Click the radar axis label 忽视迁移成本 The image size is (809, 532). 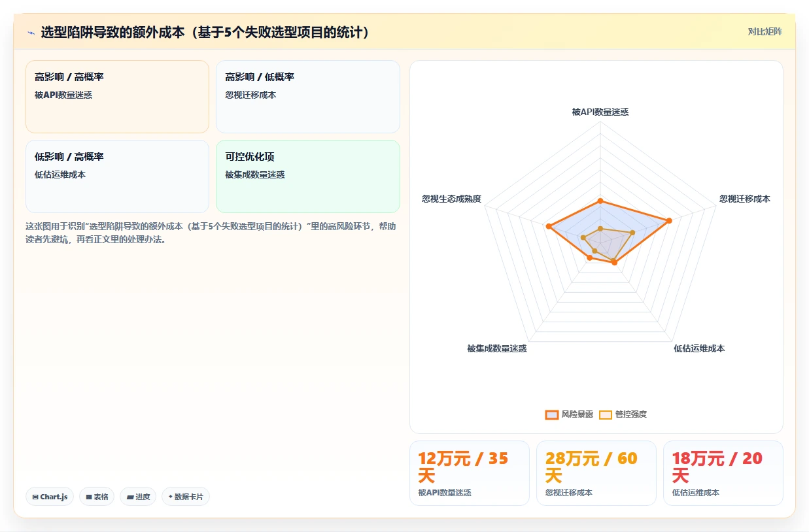745,199
